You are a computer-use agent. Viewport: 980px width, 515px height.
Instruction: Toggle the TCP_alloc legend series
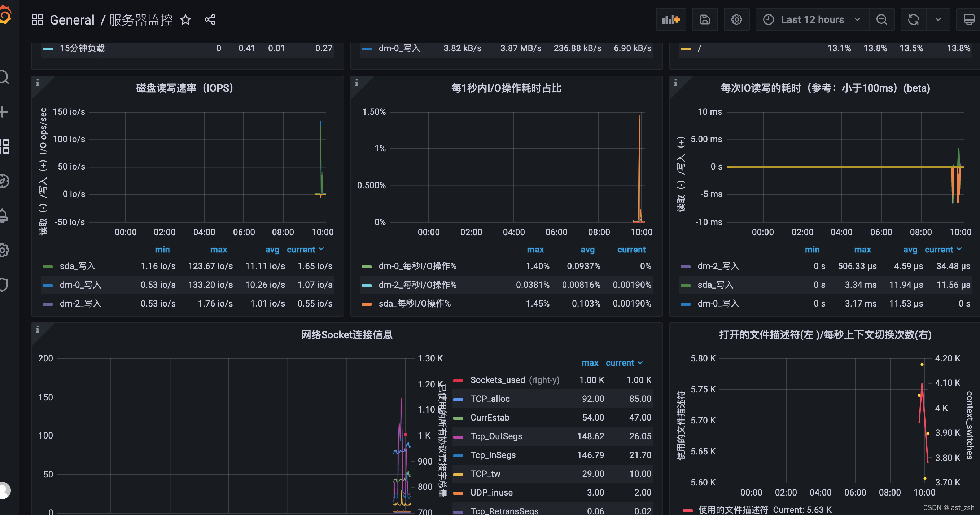tap(490, 399)
